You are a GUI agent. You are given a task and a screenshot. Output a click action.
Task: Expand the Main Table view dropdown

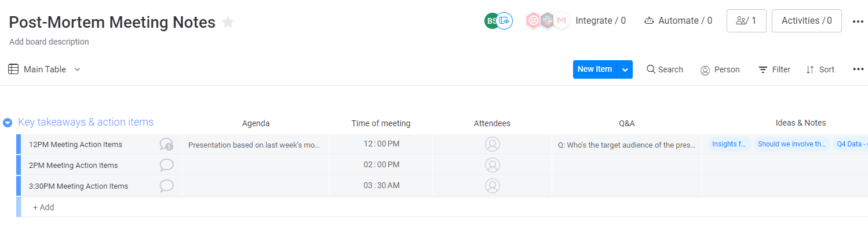click(77, 69)
